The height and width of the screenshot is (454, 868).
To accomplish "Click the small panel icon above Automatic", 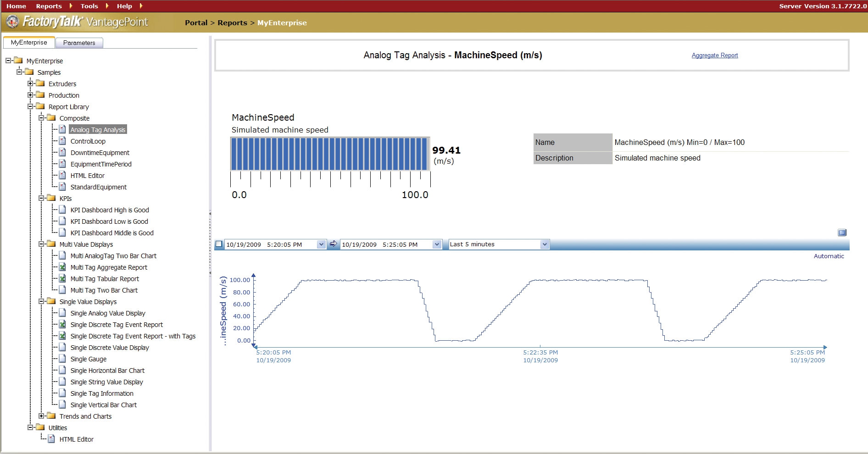I will (x=842, y=233).
